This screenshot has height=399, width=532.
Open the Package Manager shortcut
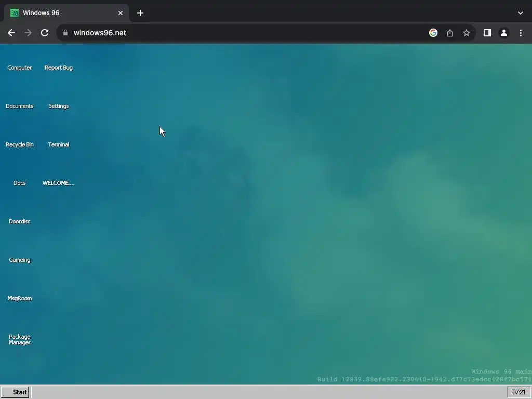[x=19, y=339]
